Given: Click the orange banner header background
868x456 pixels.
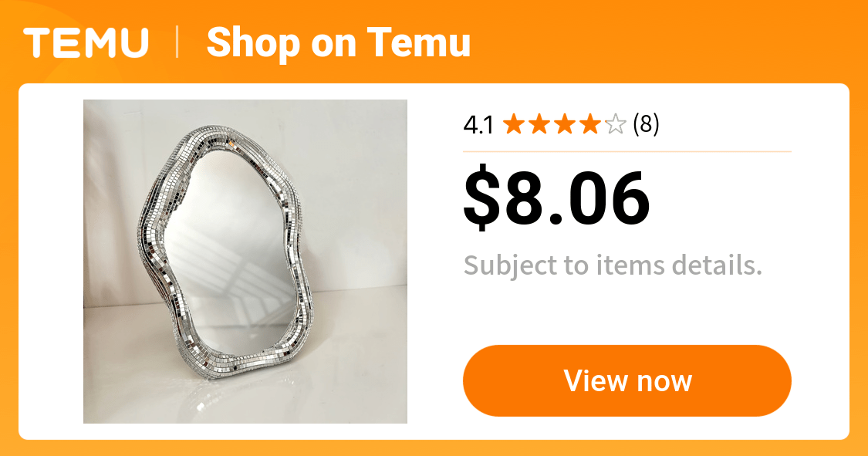Looking at the screenshot, I should point(664,42).
